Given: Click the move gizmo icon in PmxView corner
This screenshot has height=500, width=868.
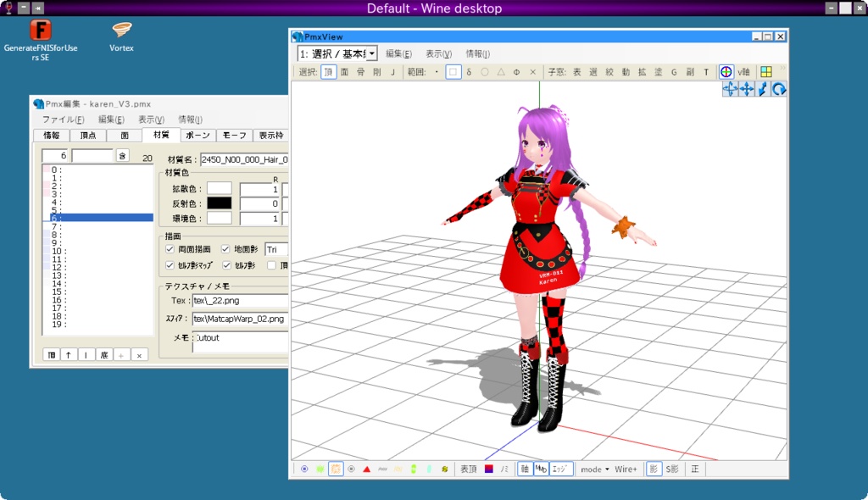Looking at the screenshot, I should coord(747,89).
